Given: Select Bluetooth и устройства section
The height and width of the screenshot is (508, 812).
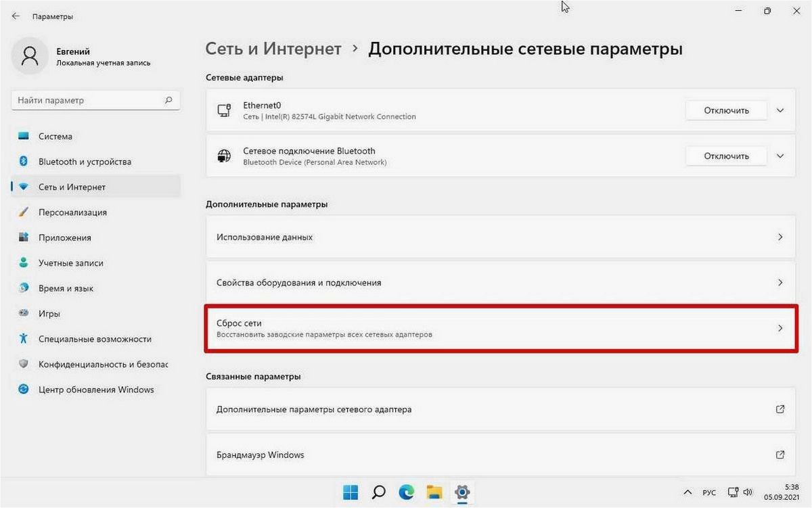Looking at the screenshot, I should pos(96,162).
